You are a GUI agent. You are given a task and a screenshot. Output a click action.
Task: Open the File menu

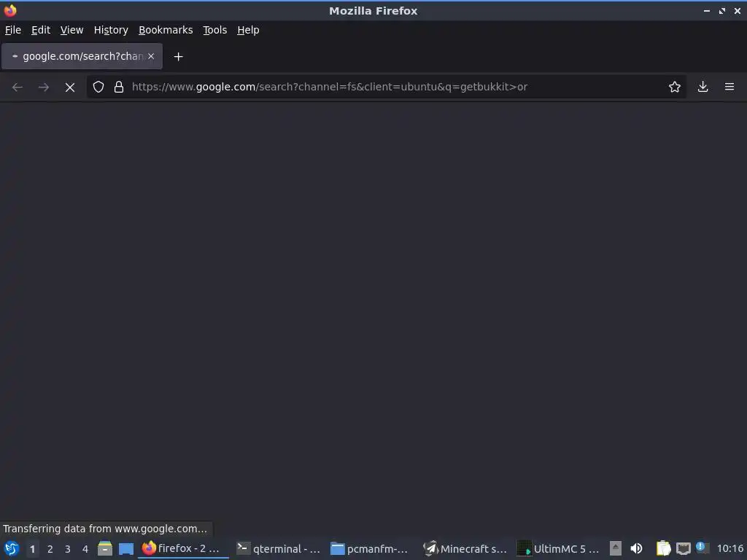[x=13, y=30]
